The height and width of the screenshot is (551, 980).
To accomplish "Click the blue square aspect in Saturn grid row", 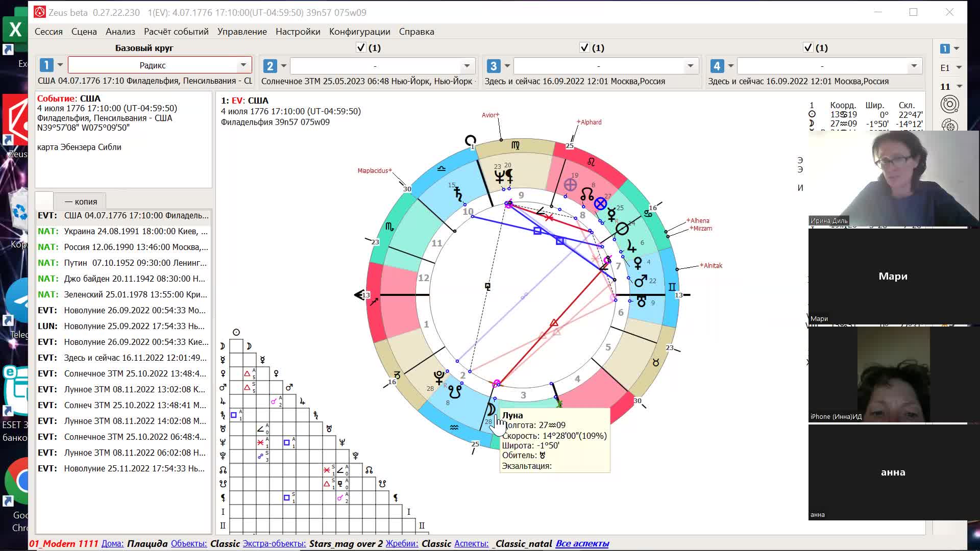I will pos(233,415).
